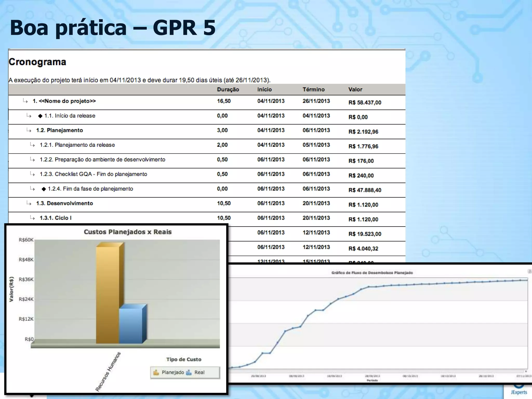This screenshot has width=532, height=399.
Task: Click the 'Tipo de Custo' legend title
Action: 184,359
